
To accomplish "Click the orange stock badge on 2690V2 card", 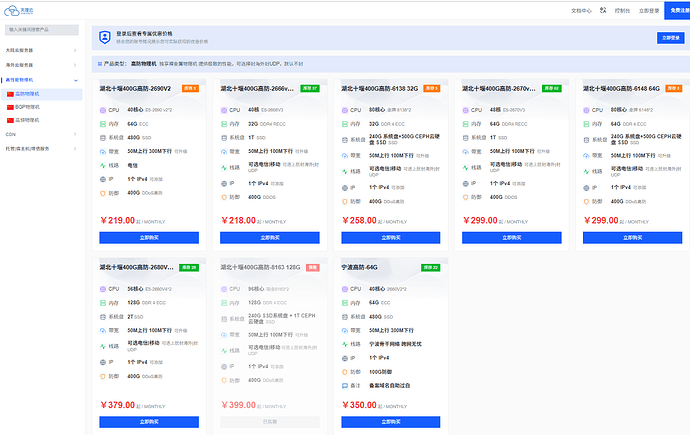I will point(190,88).
